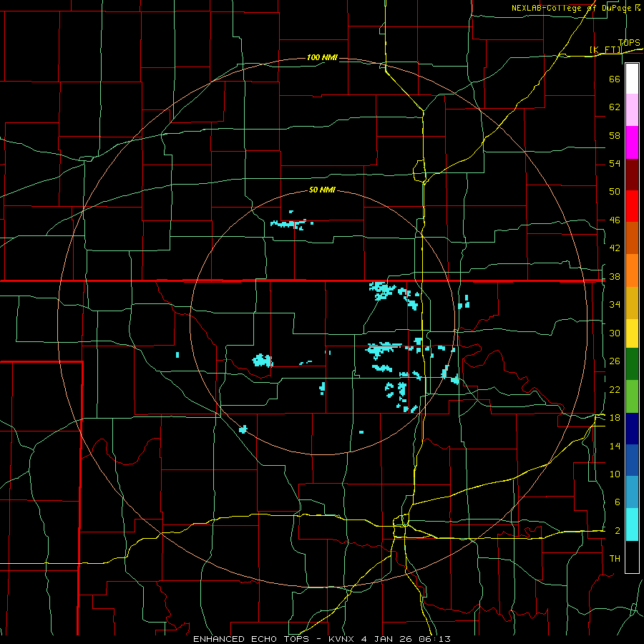Click the "58" legend value
Screen dimensions: 644x644
pos(615,135)
